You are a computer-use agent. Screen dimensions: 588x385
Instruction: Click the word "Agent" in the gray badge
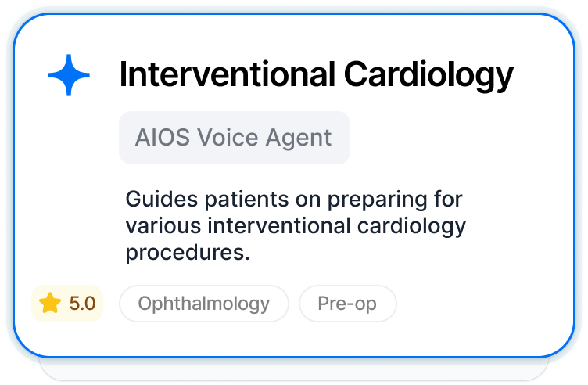(297, 138)
